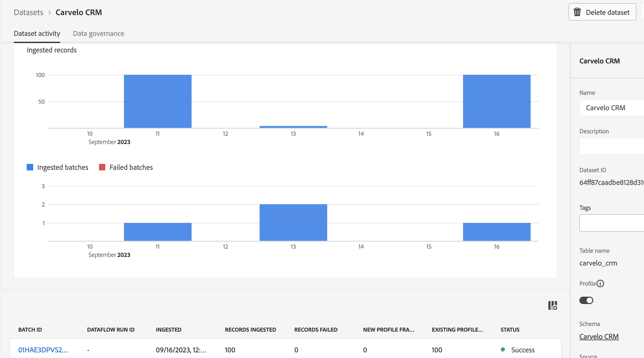Go back to Datasets breadcrumb
This screenshot has width=644, height=358.
tap(28, 12)
